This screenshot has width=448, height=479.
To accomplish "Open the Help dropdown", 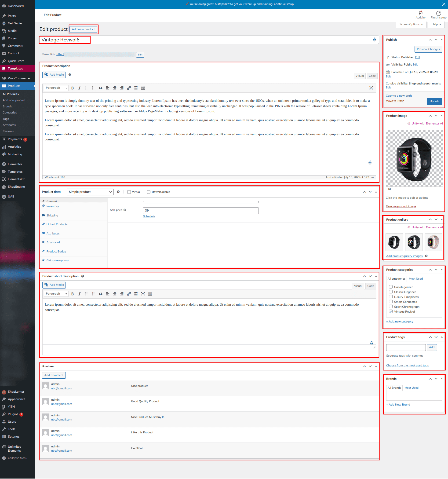I will tap(436, 24).
